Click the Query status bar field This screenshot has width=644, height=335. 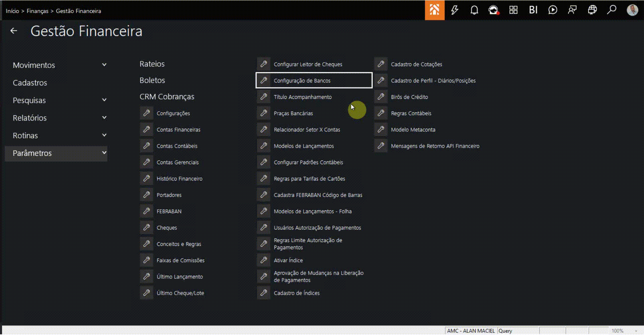pyautogui.click(x=518, y=331)
